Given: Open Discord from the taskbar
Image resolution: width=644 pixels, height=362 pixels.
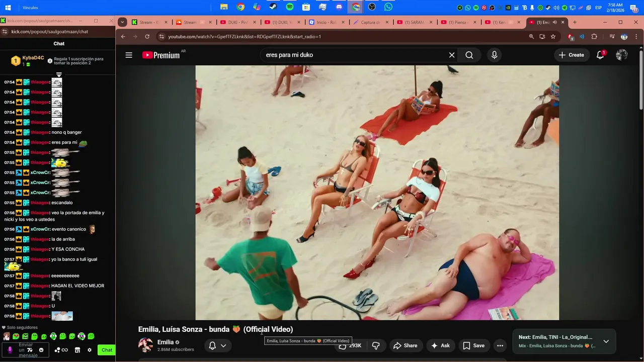Looking at the screenshot, I should click(339, 7).
